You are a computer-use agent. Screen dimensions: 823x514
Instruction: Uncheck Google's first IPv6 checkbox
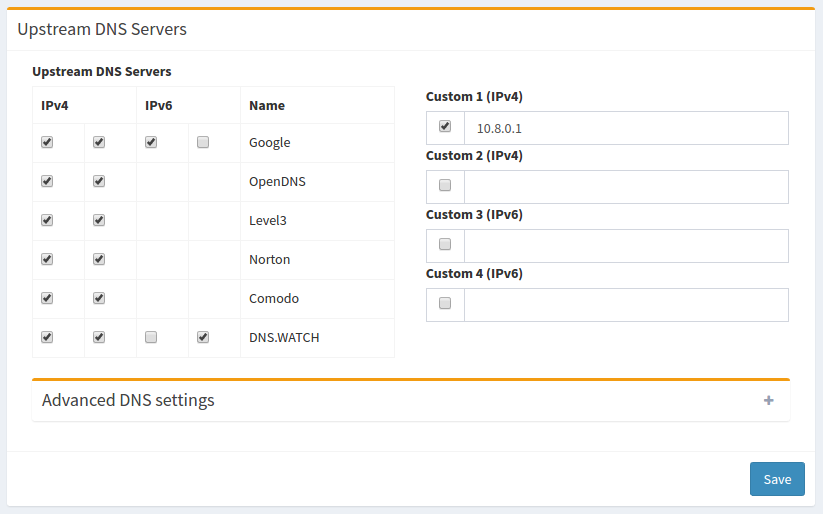pos(151,143)
